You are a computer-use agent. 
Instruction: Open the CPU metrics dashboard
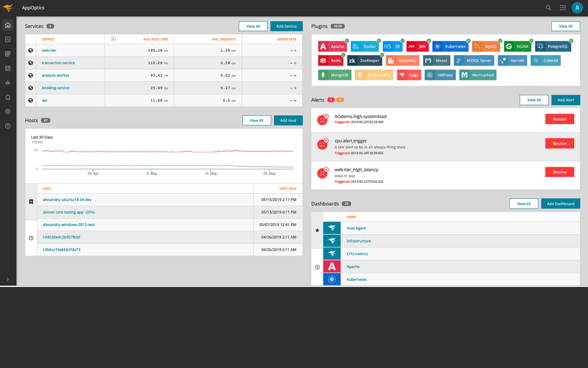357,254
